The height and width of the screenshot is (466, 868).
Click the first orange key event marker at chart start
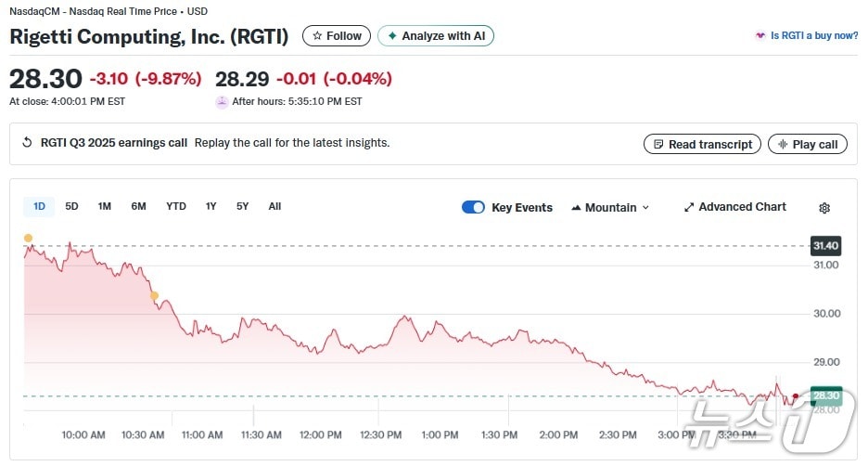[28, 239]
